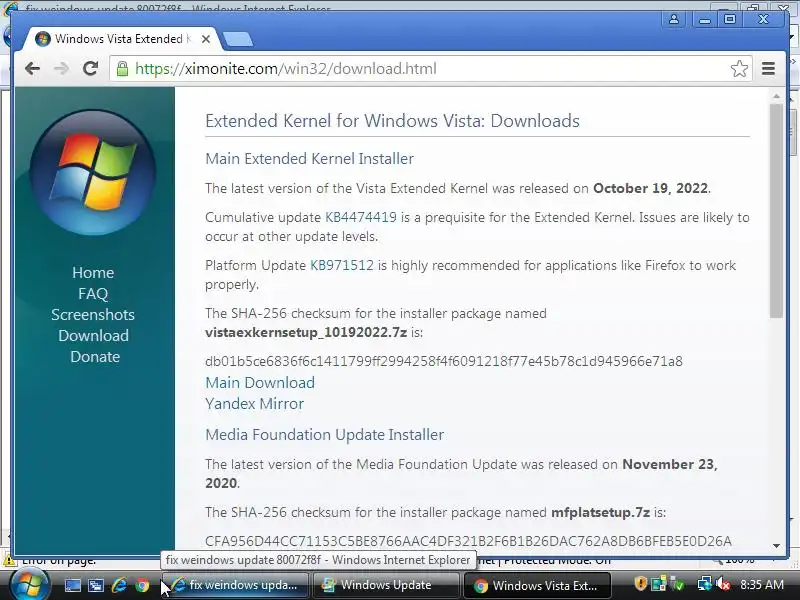Click the Main Extended Kernel Installer heading
Viewport: 800px width, 600px height.
[309, 159]
